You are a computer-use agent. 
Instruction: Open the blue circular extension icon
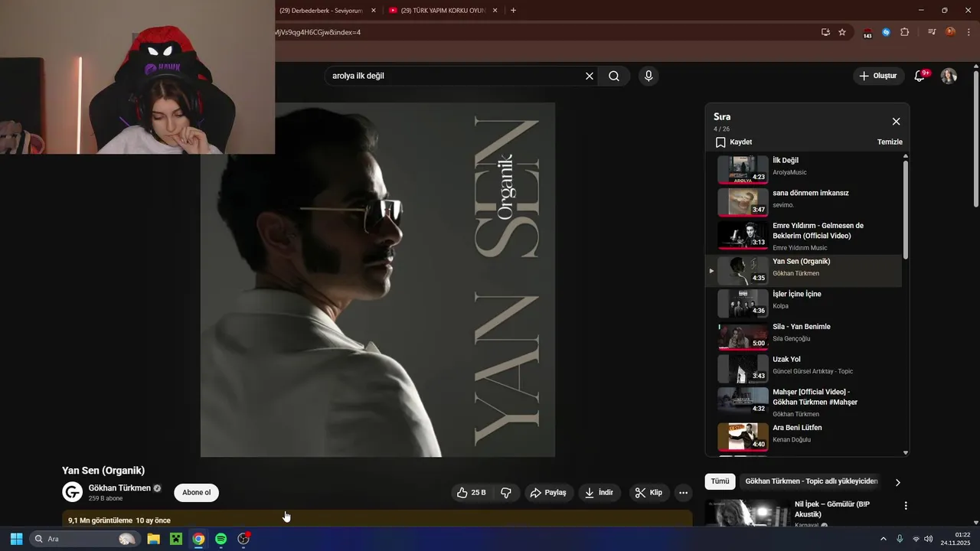pos(887,32)
